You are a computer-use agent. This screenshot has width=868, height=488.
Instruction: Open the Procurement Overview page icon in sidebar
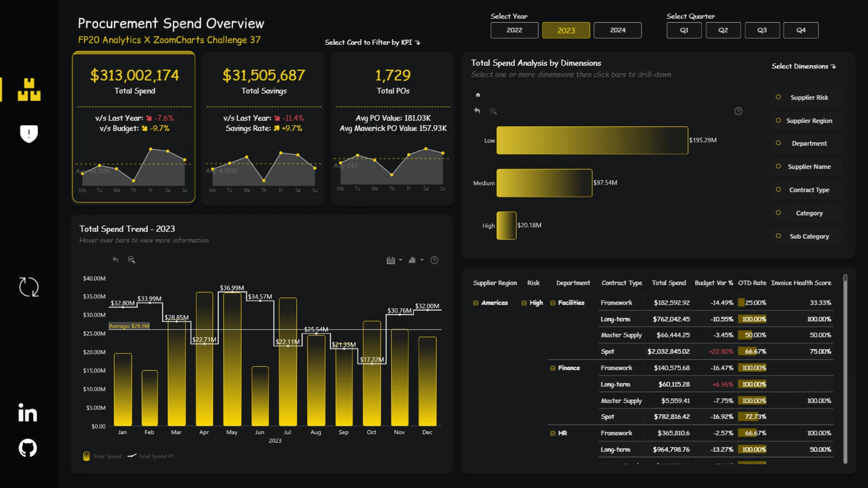point(29,89)
